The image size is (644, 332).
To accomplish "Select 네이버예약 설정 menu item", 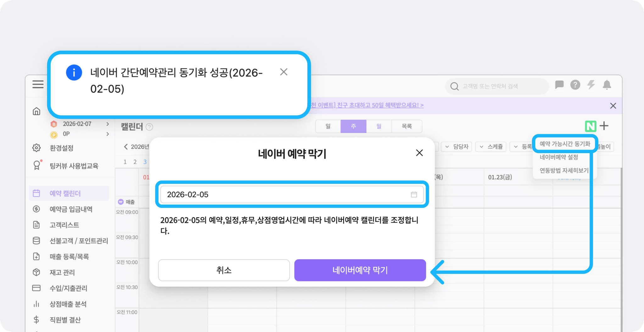I will pyautogui.click(x=559, y=157).
